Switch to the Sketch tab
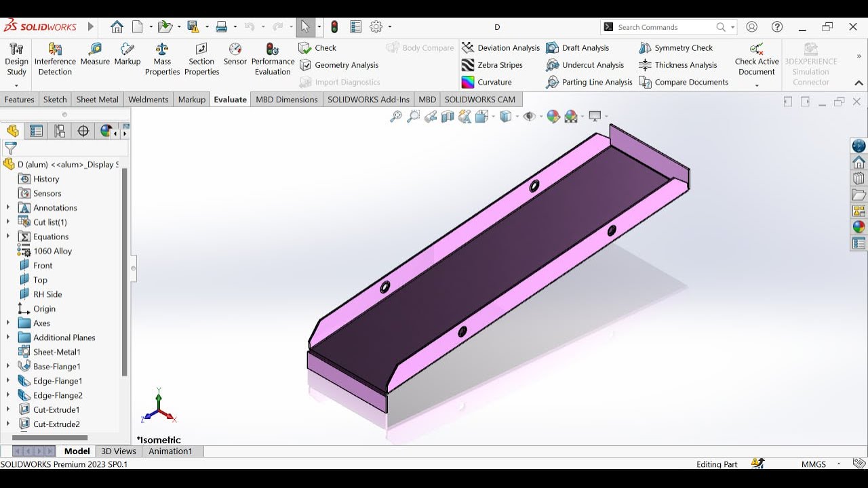Image resolution: width=868 pixels, height=488 pixels. coord(55,100)
